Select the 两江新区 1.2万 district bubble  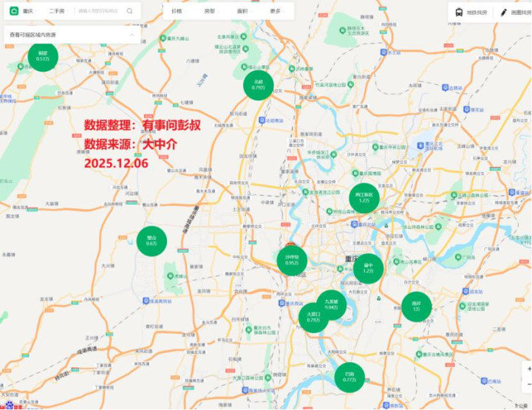click(x=364, y=198)
